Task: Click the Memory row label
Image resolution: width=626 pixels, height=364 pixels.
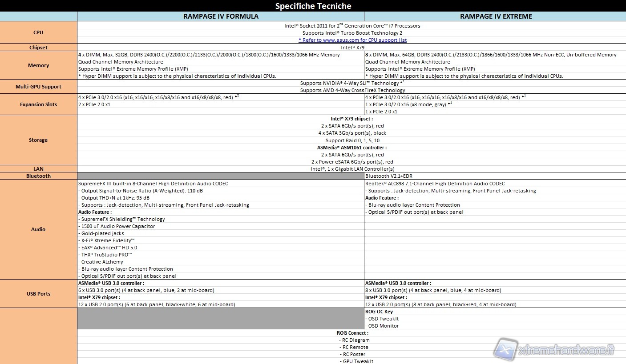Action: [38, 65]
